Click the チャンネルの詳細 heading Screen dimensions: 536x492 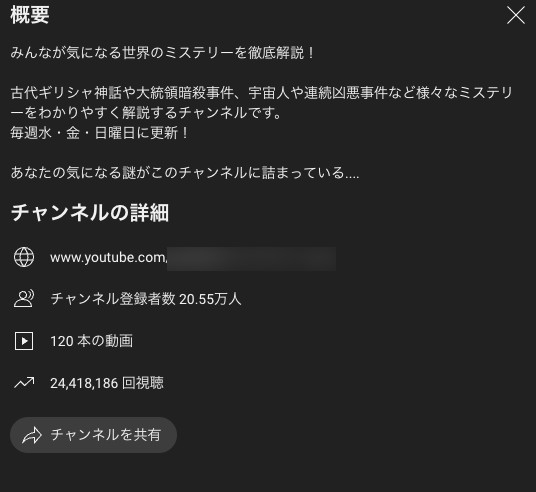[x=90, y=213]
